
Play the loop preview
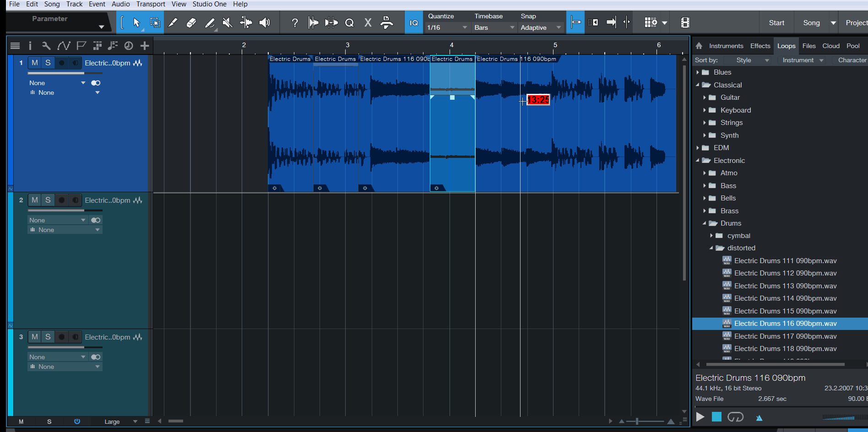[700, 417]
